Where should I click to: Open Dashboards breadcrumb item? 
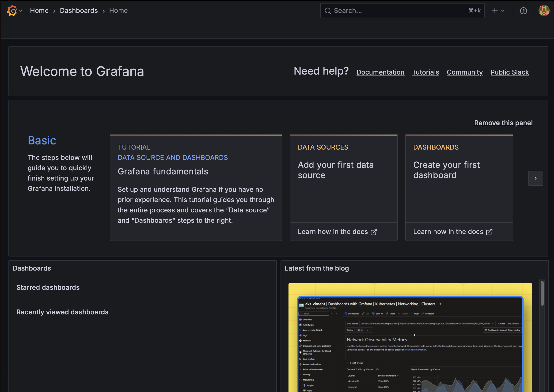click(x=79, y=11)
